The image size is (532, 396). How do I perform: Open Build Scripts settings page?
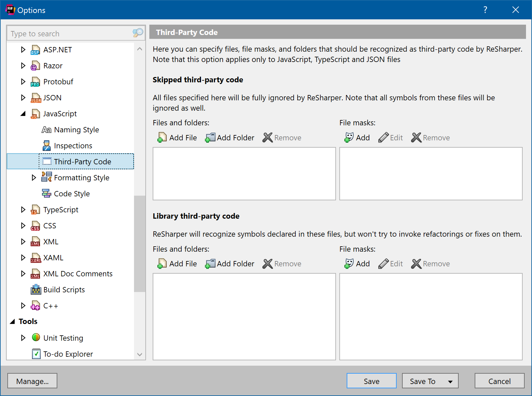coord(64,290)
